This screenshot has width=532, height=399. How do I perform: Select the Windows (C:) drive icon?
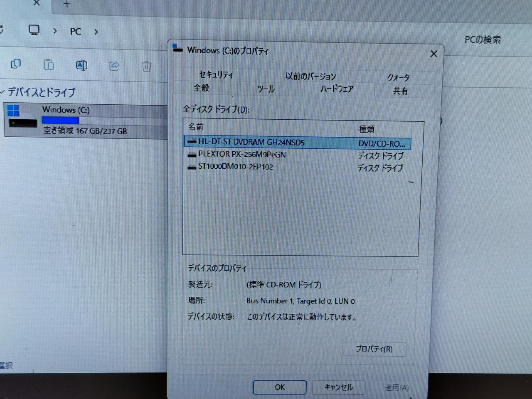(21, 118)
